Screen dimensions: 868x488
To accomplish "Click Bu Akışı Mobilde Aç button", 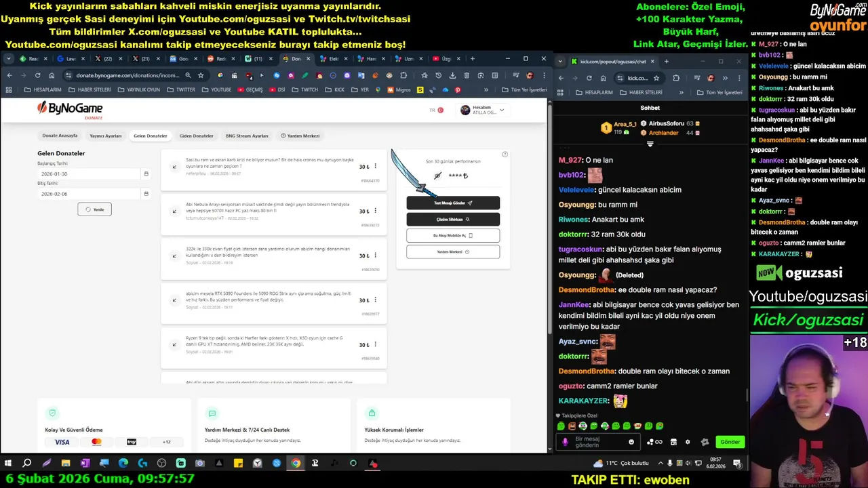I will tap(453, 236).
